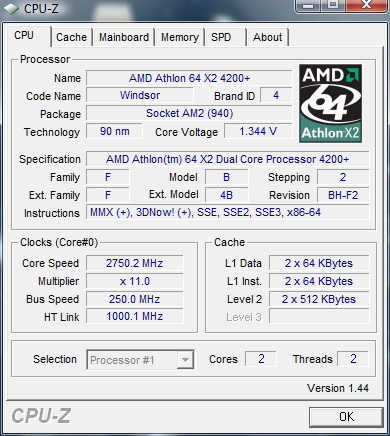This screenshot has width=390, height=436.
Task: Select the Specification text field
Action: (228, 159)
